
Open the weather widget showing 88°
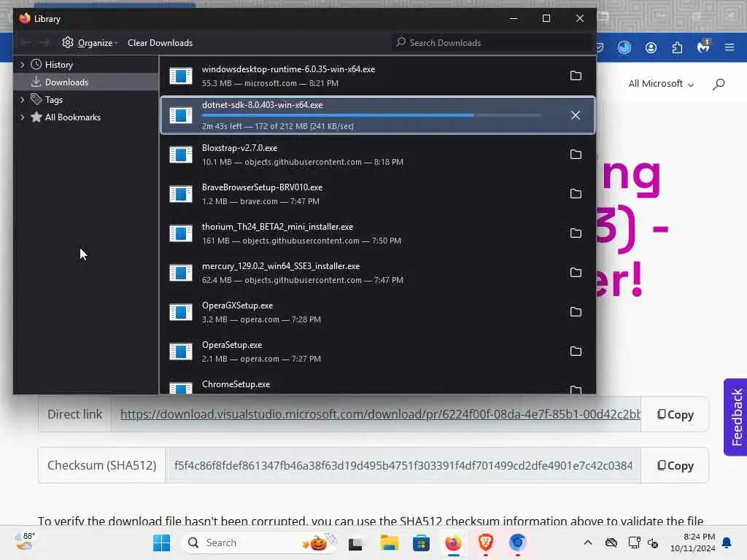(x=25, y=542)
